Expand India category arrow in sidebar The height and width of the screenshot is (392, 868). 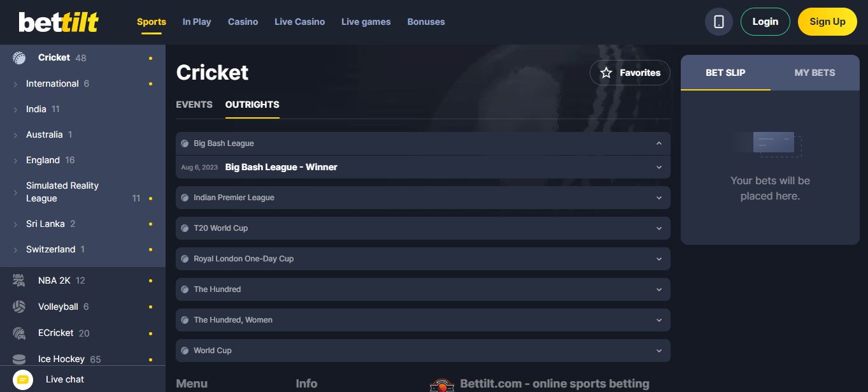click(15, 110)
